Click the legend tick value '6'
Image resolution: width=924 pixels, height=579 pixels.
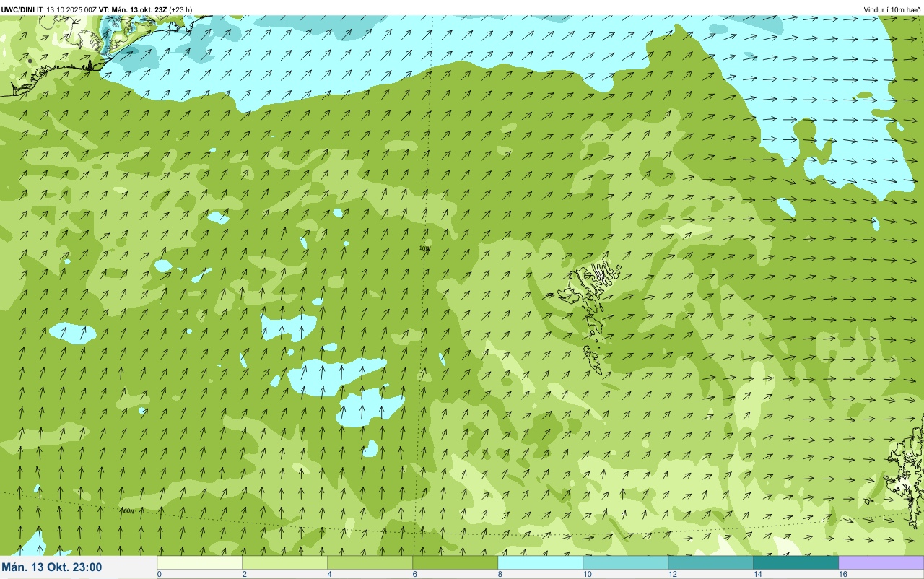tap(415, 574)
